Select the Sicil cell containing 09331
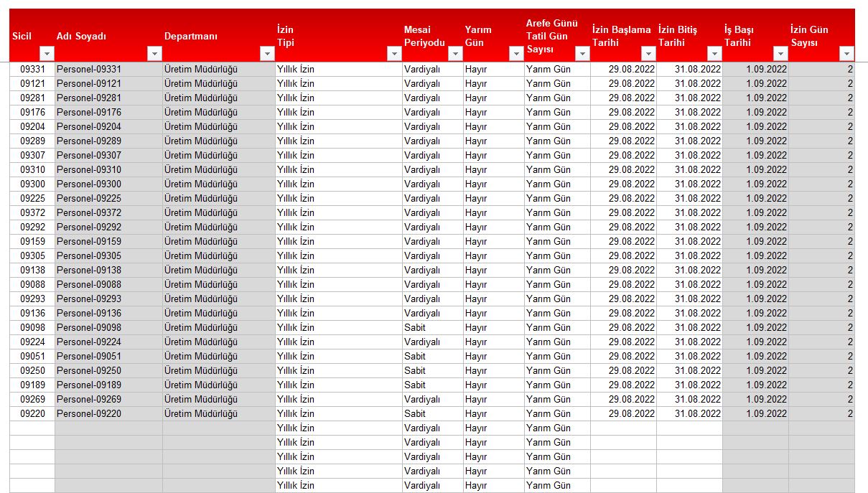This screenshot has width=868, height=493. pyautogui.click(x=32, y=70)
